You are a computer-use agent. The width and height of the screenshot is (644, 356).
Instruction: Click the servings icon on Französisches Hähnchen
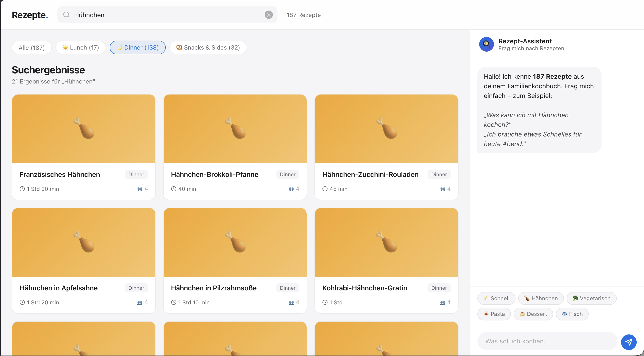[140, 189]
